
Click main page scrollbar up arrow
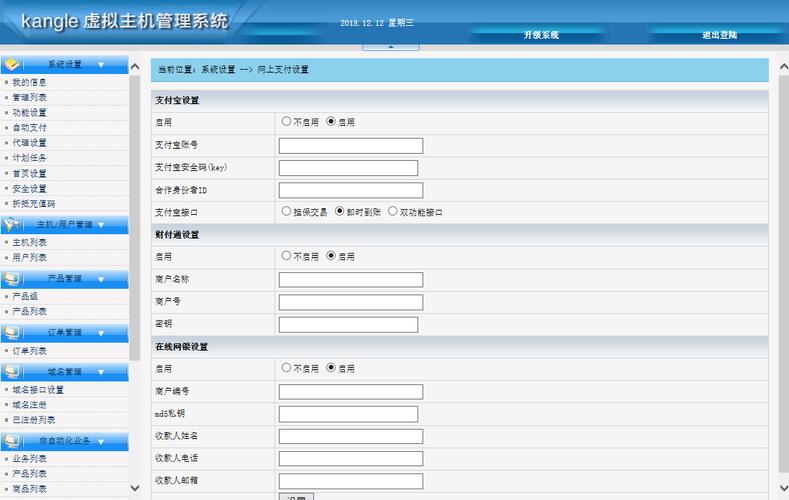[783, 66]
